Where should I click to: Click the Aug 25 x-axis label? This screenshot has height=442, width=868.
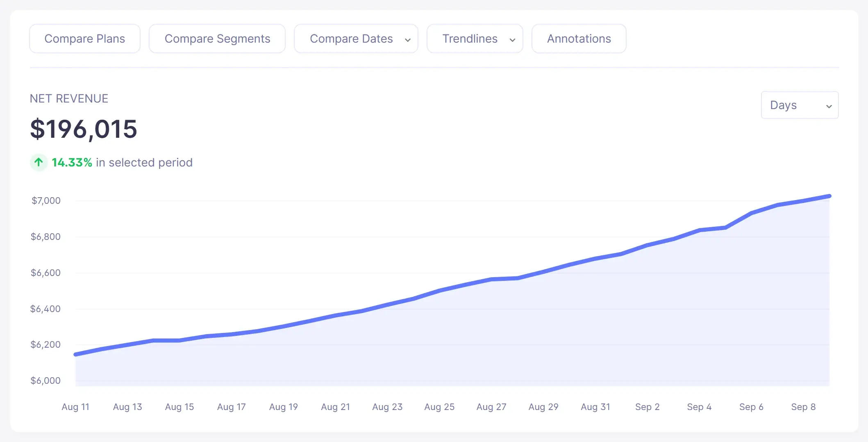439,407
